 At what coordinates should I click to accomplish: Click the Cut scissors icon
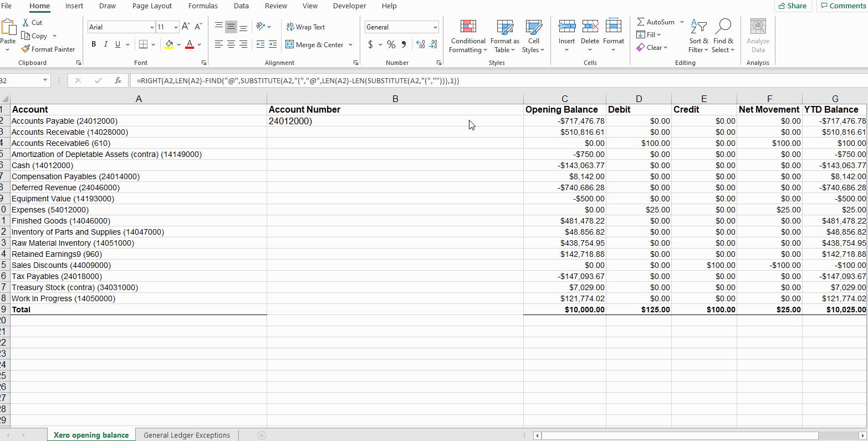tap(25, 23)
